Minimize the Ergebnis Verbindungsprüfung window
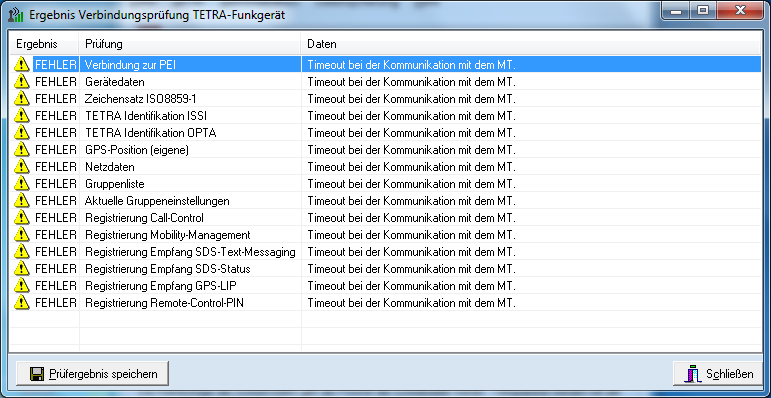The width and height of the screenshot is (771, 398). tap(676, 10)
